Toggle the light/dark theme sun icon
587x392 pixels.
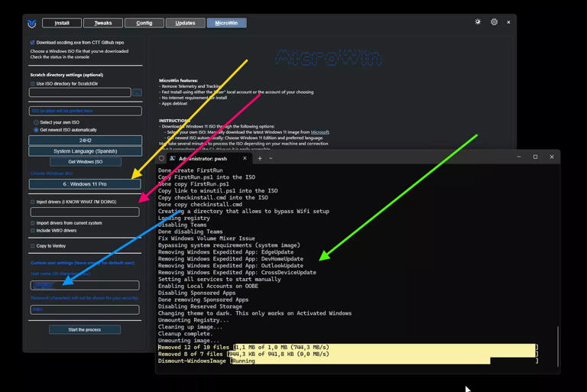[x=478, y=22]
